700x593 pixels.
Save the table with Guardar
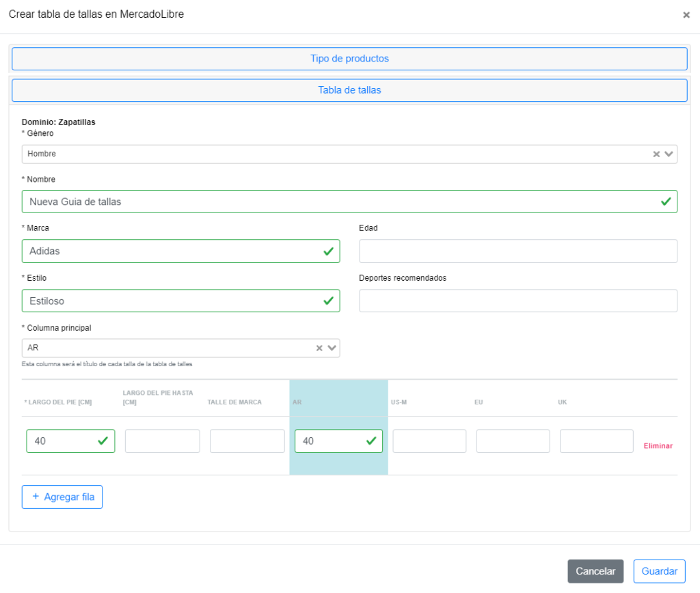[x=660, y=571]
